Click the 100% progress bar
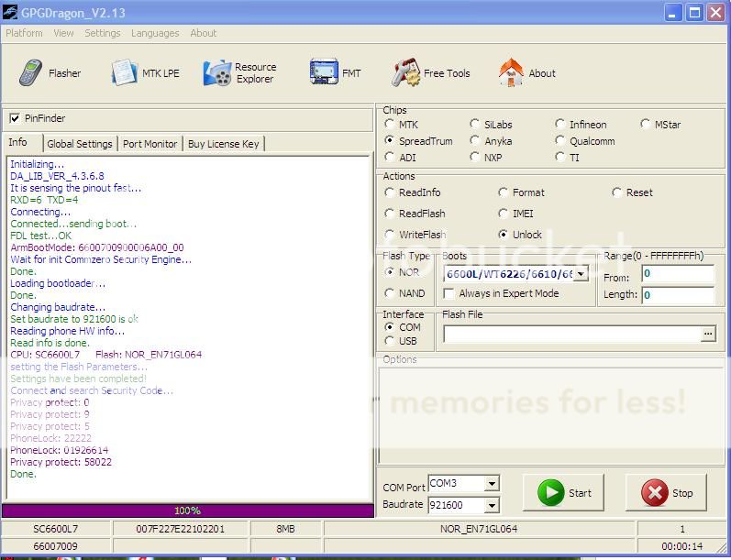Viewport: 731px width, 560px height. (x=187, y=511)
